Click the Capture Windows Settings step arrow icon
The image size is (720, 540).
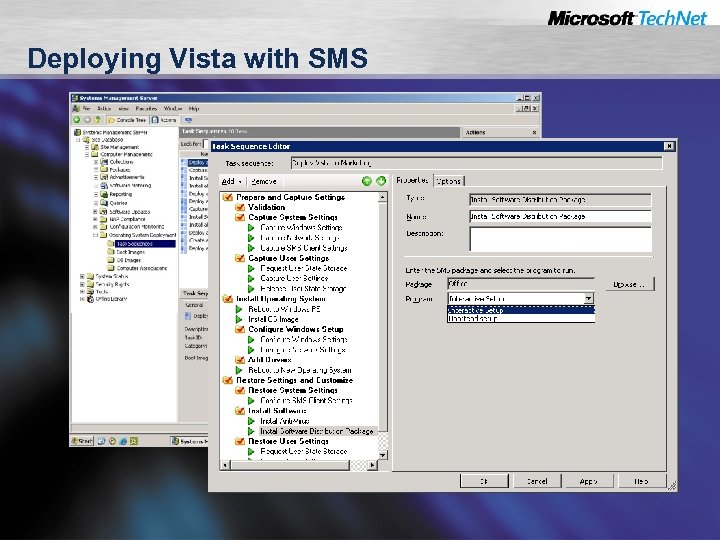tap(251, 228)
